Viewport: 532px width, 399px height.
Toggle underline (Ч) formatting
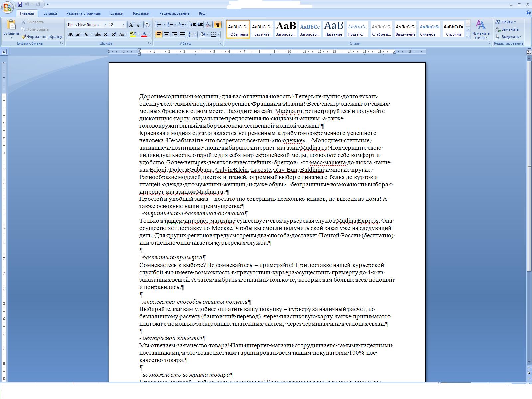[86, 34]
